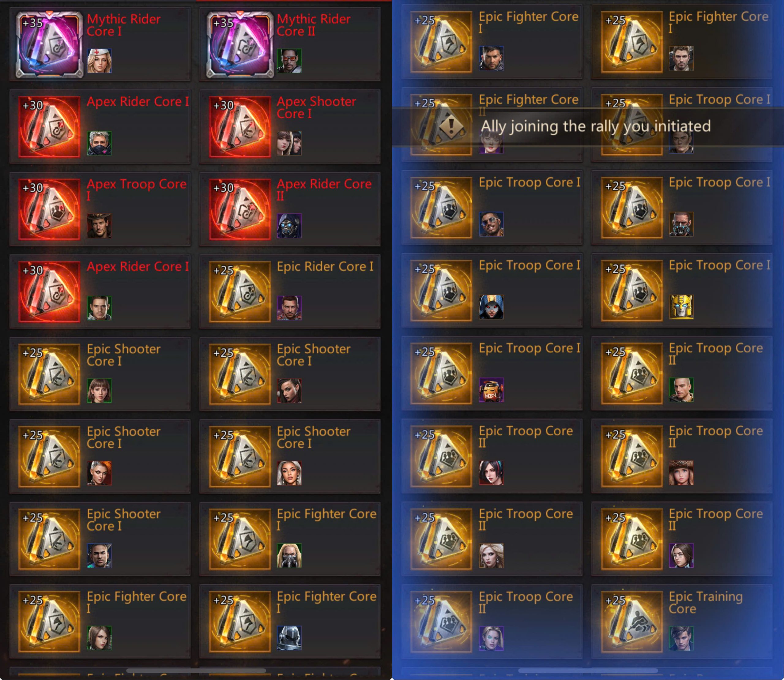784x680 pixels.
Task: Open the Ally joining rally notification banner
Action: [x=588, y=126]
